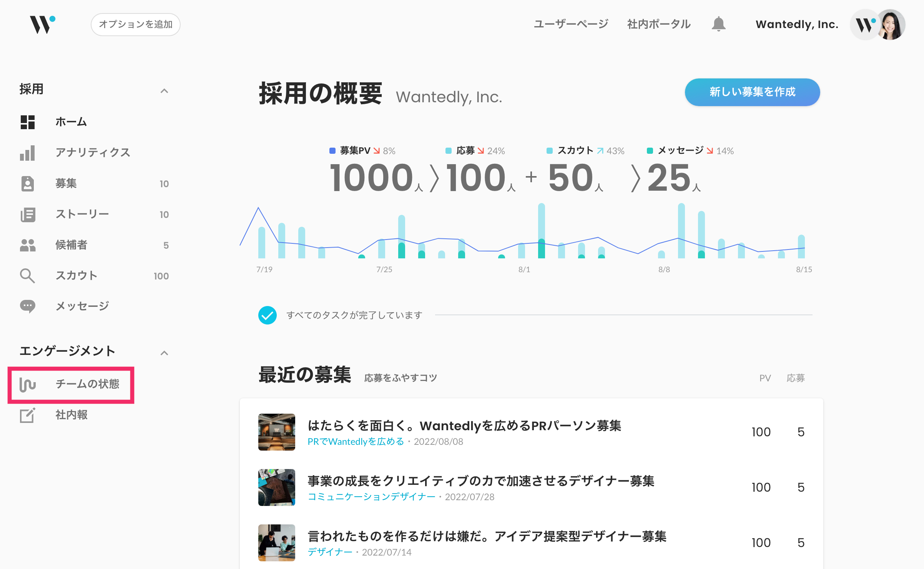Click the 1000人 募集PV figure
924x569 pixels.
coord(376,178)
